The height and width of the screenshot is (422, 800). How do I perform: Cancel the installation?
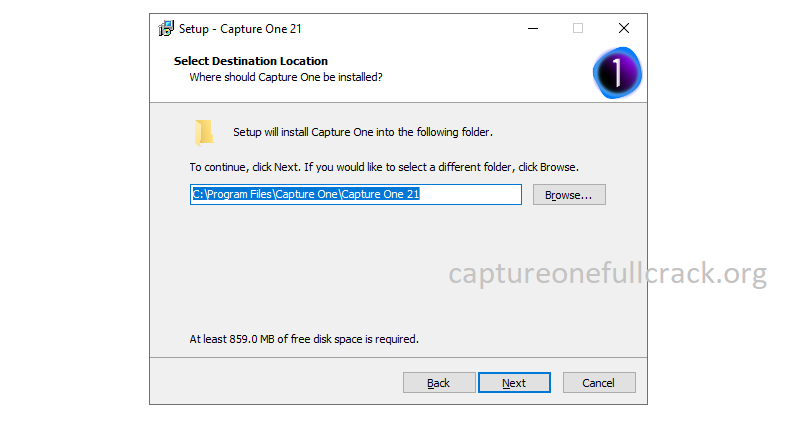coord(599,383)
